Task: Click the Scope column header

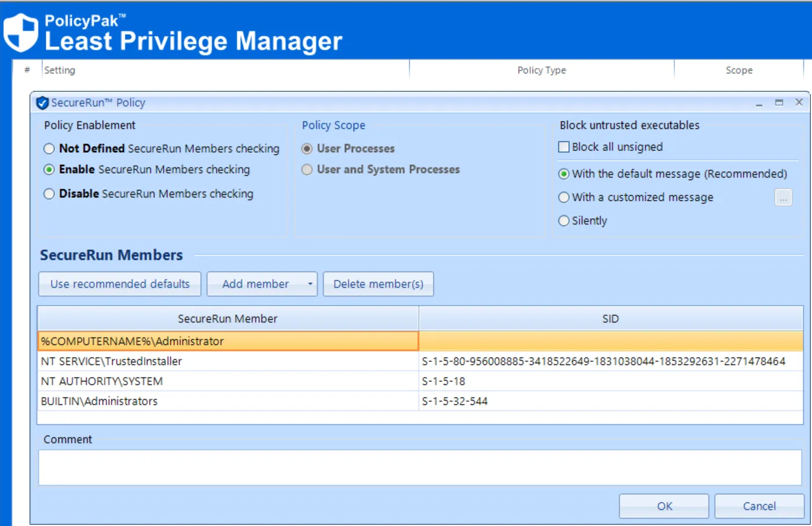Action: (739, 70)
